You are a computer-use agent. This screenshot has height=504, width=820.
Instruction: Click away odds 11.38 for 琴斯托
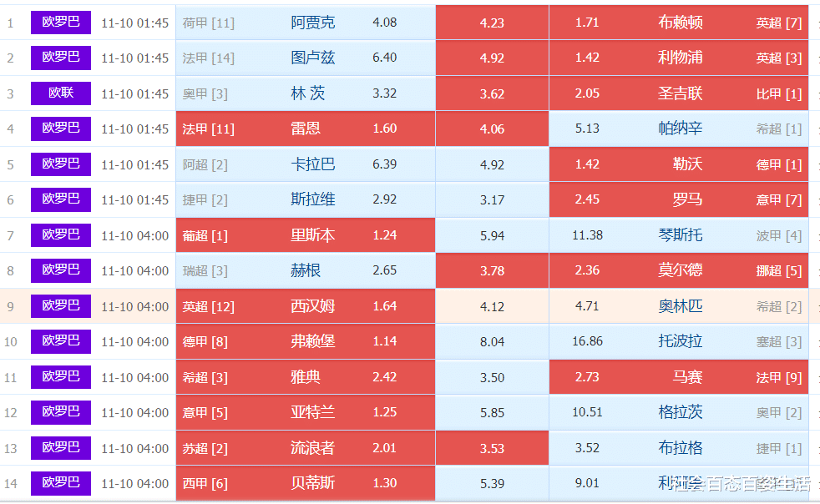(587, 235)
